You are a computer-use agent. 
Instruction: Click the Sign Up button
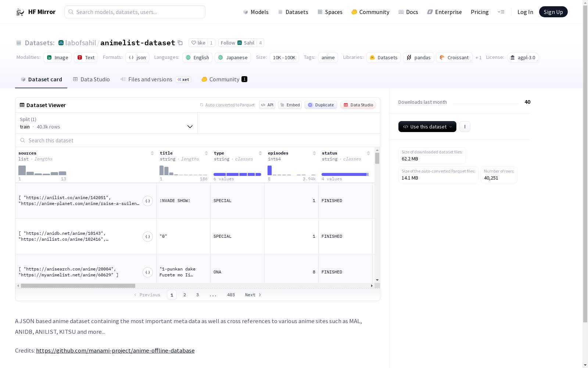pyautogui.click(x=553, y=12)
